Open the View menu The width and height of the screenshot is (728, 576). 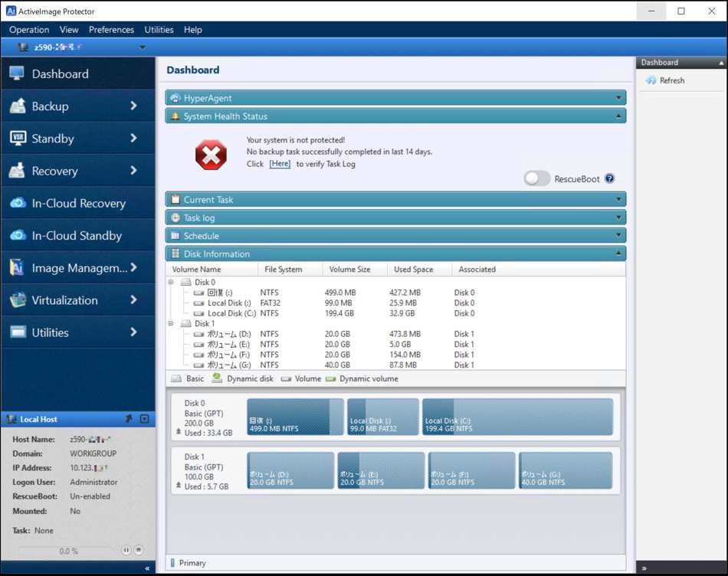(x=69, y=30)
